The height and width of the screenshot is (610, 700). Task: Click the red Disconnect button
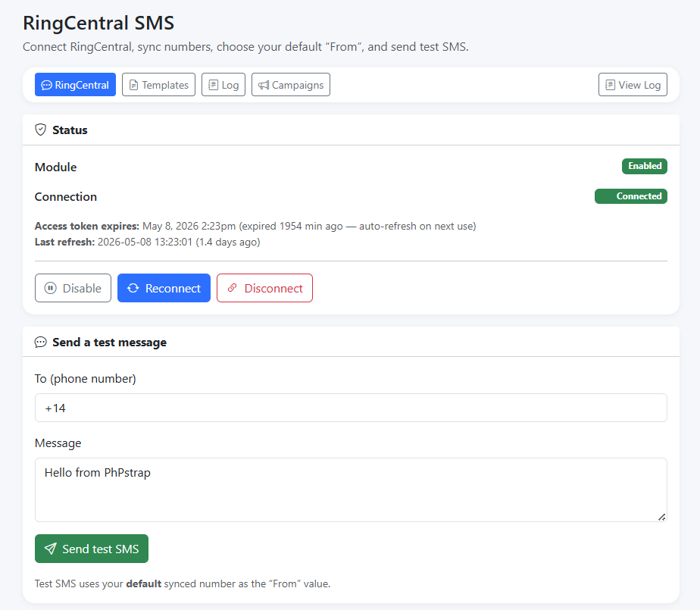click(264, 288)
